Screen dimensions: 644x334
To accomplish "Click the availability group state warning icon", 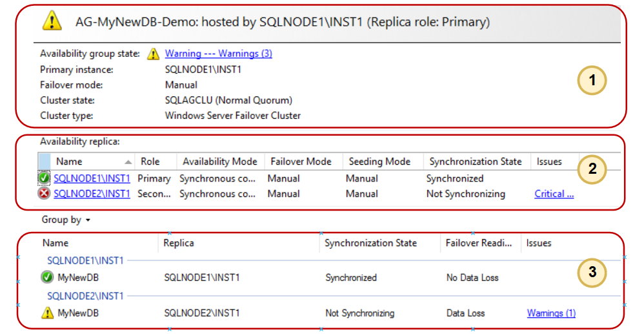I will click(153, 54).
